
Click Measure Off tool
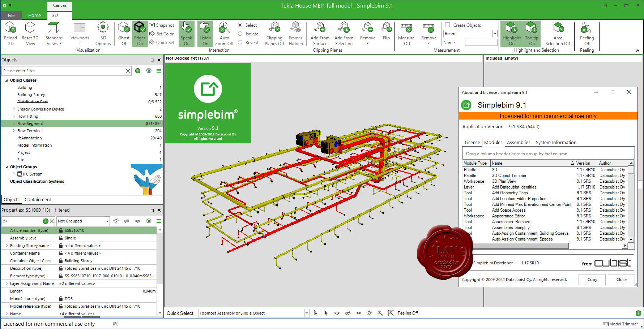tap(406, 34)
